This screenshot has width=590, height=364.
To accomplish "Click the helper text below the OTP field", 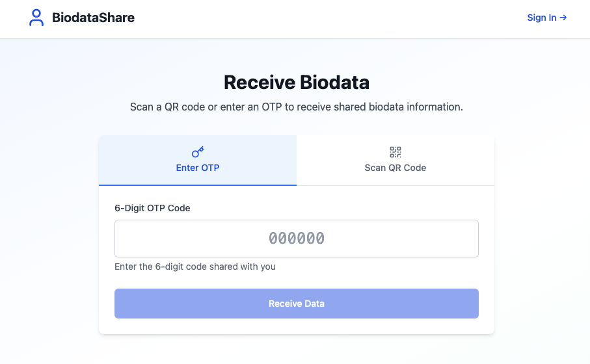I will pos(195,266).
